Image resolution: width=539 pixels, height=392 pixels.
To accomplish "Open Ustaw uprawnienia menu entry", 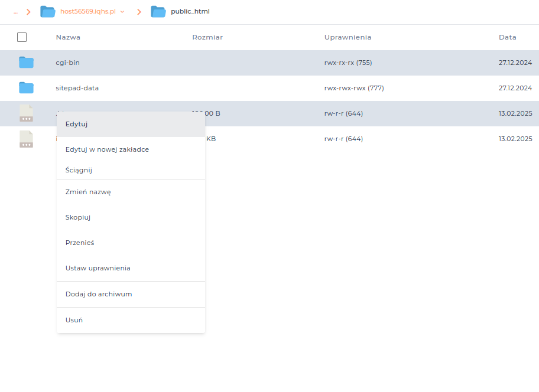I will click(x=98, y=268).
